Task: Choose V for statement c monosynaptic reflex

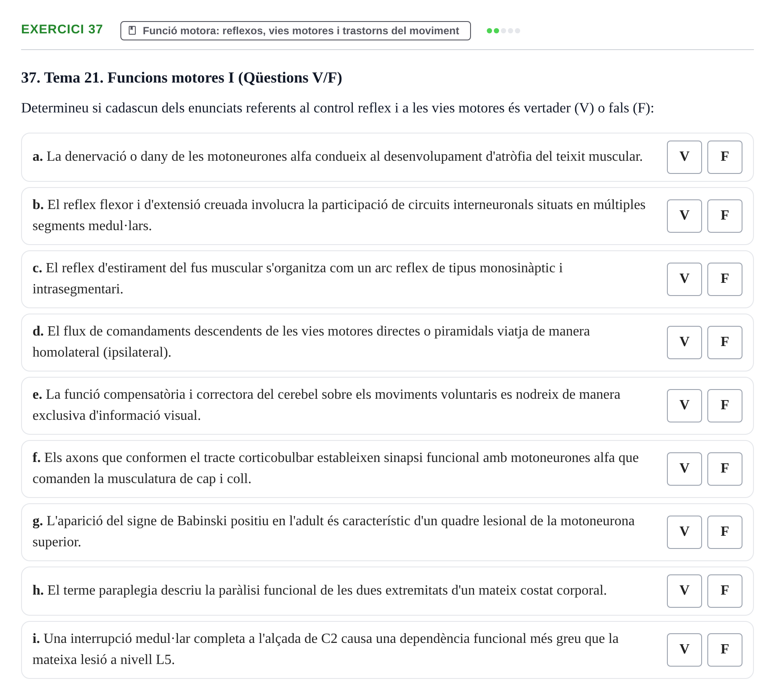Action: (684, 279)
